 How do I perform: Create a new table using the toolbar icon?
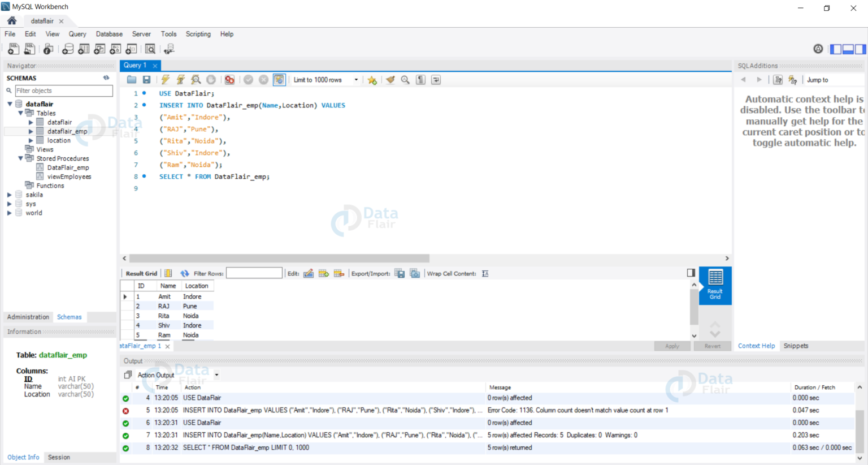pyautogui.click(x=84, y=49)
